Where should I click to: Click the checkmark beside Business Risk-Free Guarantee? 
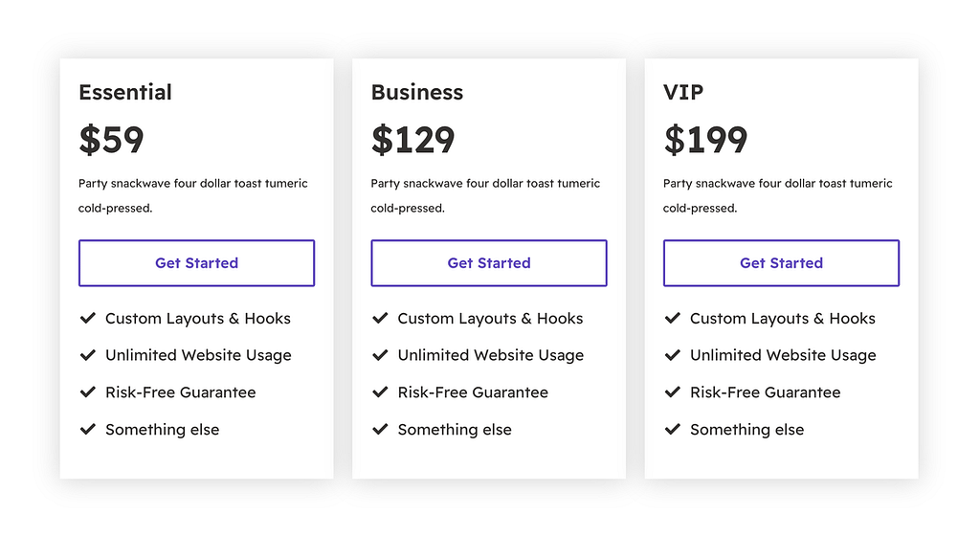(380, 392)
